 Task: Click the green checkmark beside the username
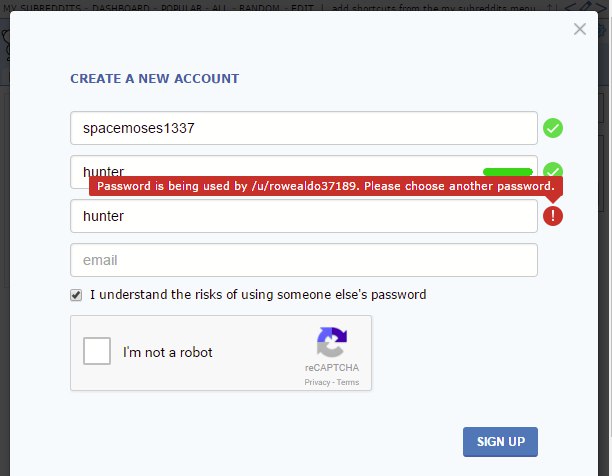[x=553, y=128]
